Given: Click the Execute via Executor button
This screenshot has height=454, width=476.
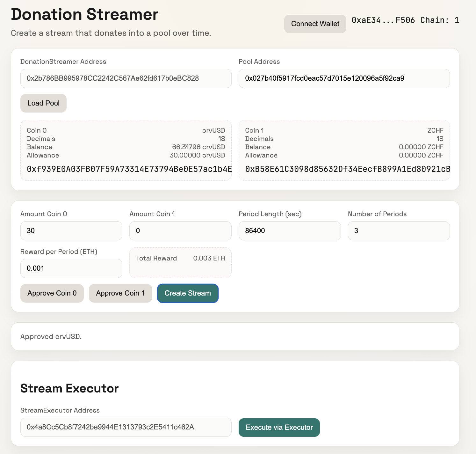Looking at the screenshot, I should (x=279, y=428).
